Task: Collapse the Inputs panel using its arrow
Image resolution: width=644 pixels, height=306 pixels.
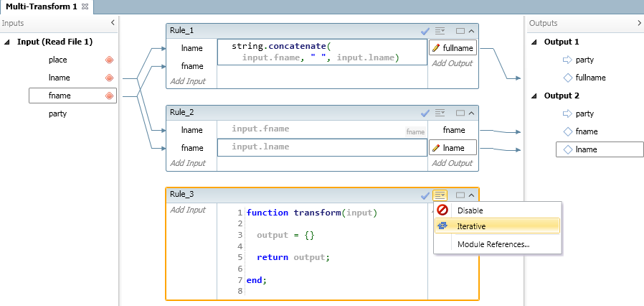Action: [x=112, y=24]
